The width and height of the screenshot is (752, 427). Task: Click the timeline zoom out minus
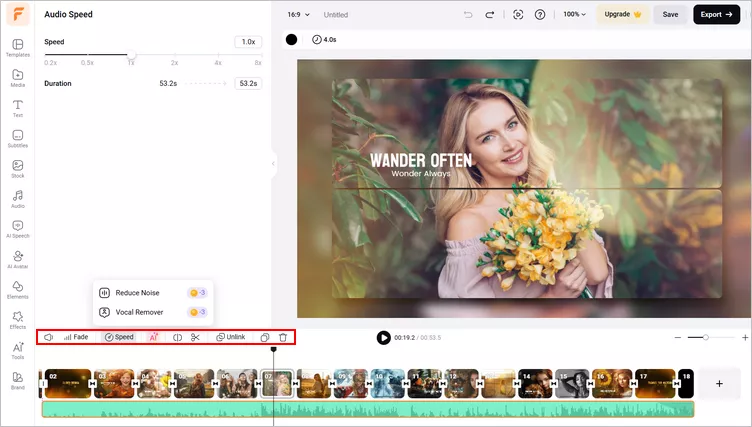coord(678,338)
